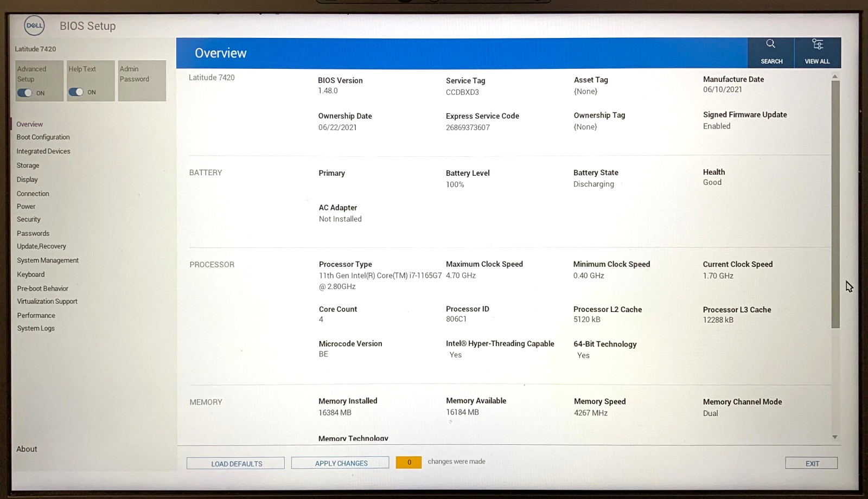The image size is (868, 499).
Task: Click the Current Clock Speed 1.70 GHz
Action: (718, 276)
